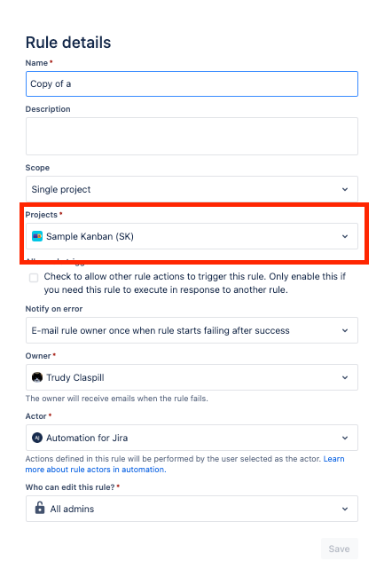Expand the Sample Kanban (SK) projects dropdown
This screenshot has width=392, height=585.
(192, 236)
